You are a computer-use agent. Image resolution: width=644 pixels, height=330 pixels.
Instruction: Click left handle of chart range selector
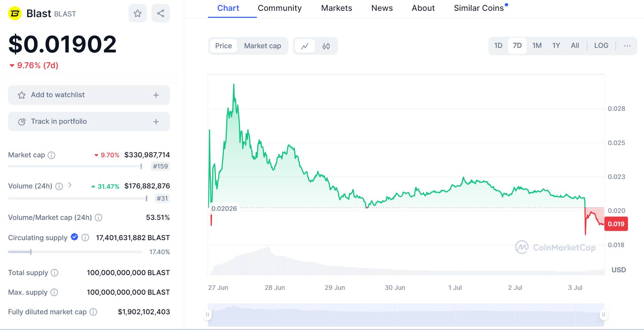tap(208, 315)
